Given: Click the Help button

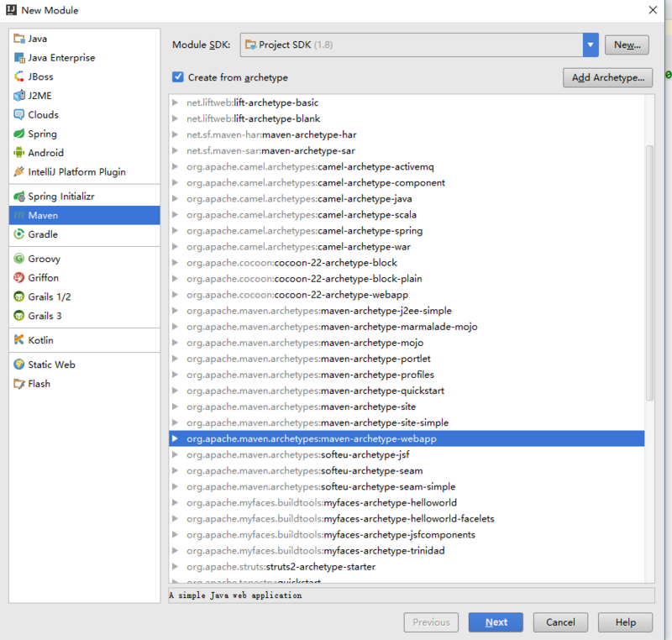Looking at the screenshot, I should tap(625, 622).
